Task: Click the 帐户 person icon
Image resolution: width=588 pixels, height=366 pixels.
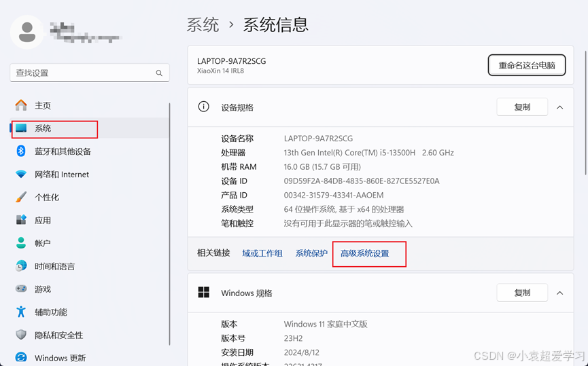Action: tap(21, 242)
